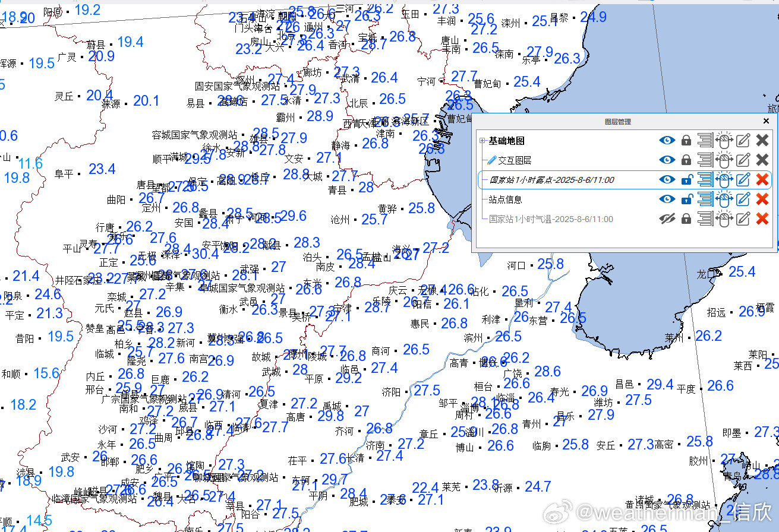
Task: Delete the 站点信息 layer with red X
Action: coord(762,199)
